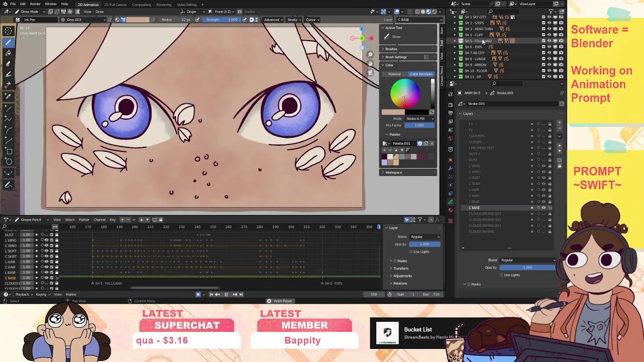Pick a hue on the color wheel
This screenshot has width=644, height=362.
[x=405, y=94]
